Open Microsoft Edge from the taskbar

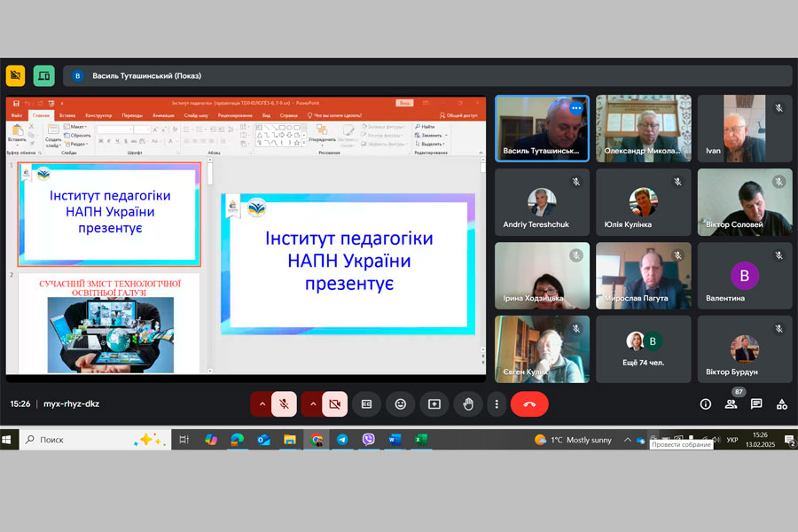[237, 440]
